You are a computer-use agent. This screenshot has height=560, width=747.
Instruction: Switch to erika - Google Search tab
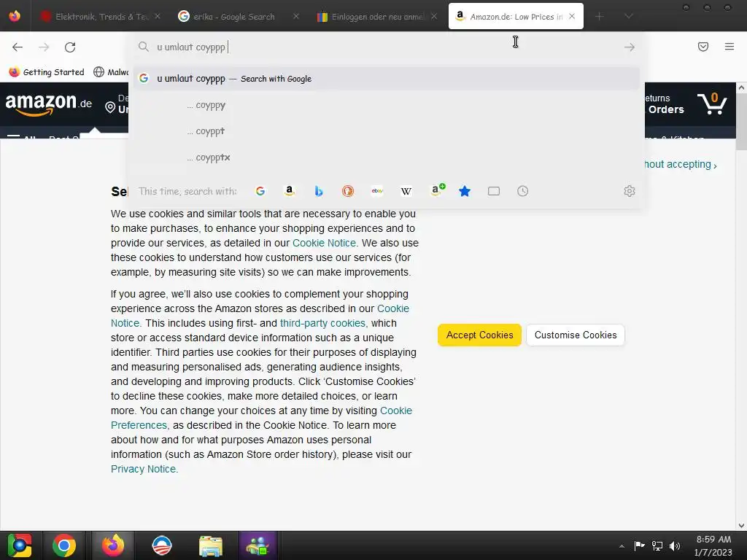pyautogui.click(x=239, y=16)
